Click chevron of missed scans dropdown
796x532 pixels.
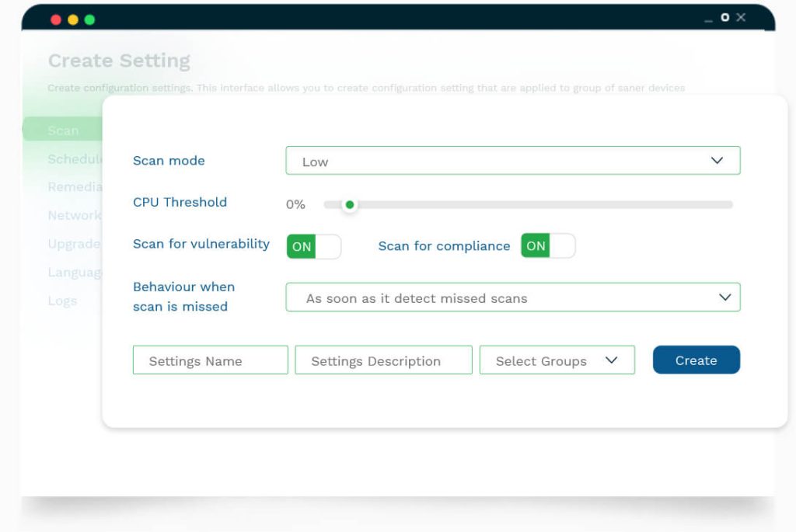725,297
